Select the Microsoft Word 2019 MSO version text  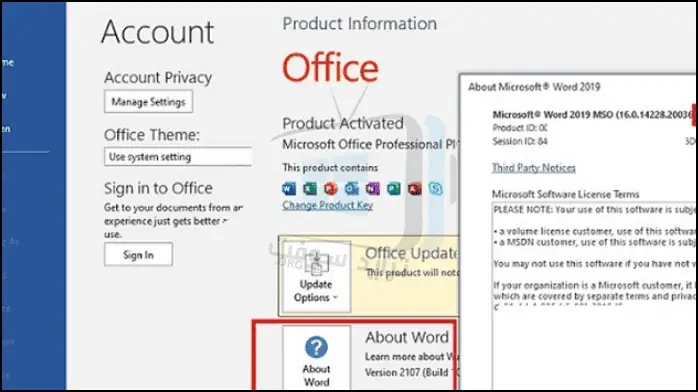coord(593,115)
